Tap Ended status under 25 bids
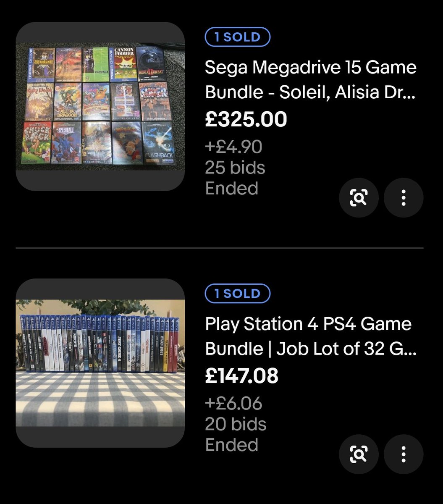This screenshot has height=504, width=443. tap(231, 189)
